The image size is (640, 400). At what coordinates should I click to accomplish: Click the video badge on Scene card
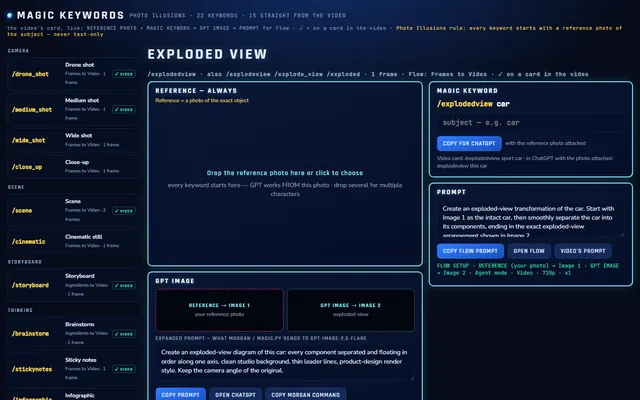click(124, 211)
